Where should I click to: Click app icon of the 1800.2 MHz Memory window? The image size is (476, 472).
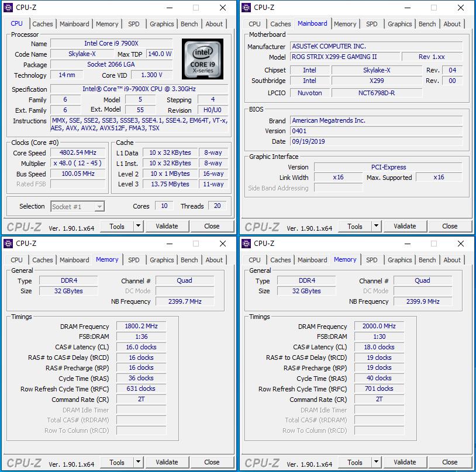tap(8, 244)
